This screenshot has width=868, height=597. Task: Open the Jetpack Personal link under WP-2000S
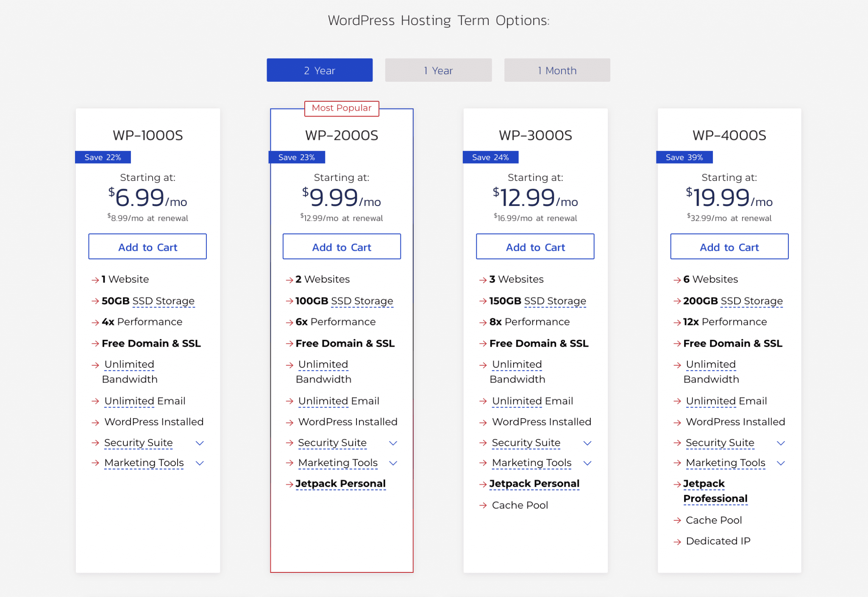pyautogui.click(x=341, y=483)
